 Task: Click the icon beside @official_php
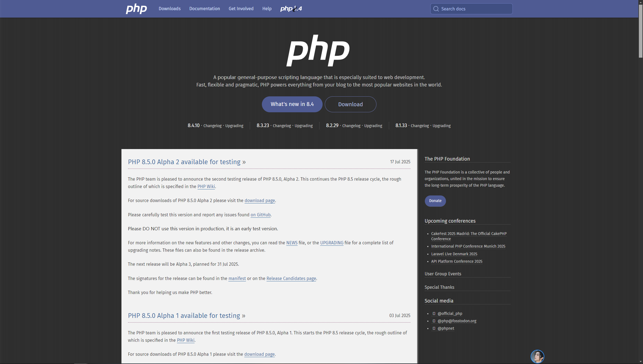click(x=434, y=313)
